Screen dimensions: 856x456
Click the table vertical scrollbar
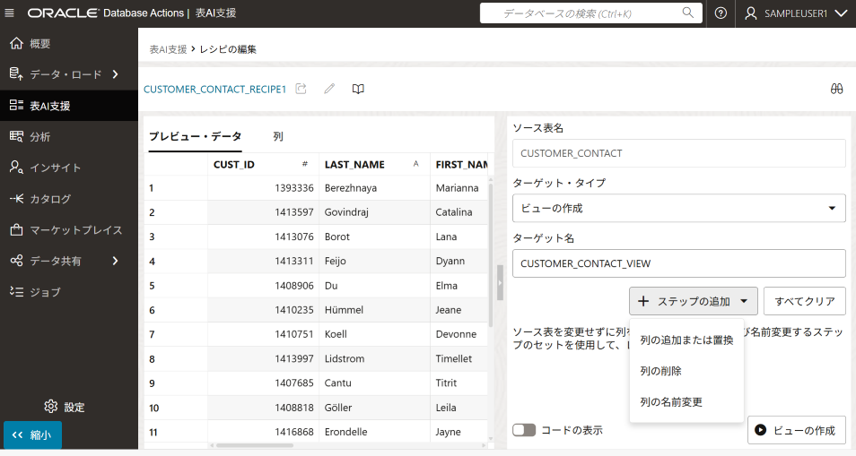[x=490, y=255]
